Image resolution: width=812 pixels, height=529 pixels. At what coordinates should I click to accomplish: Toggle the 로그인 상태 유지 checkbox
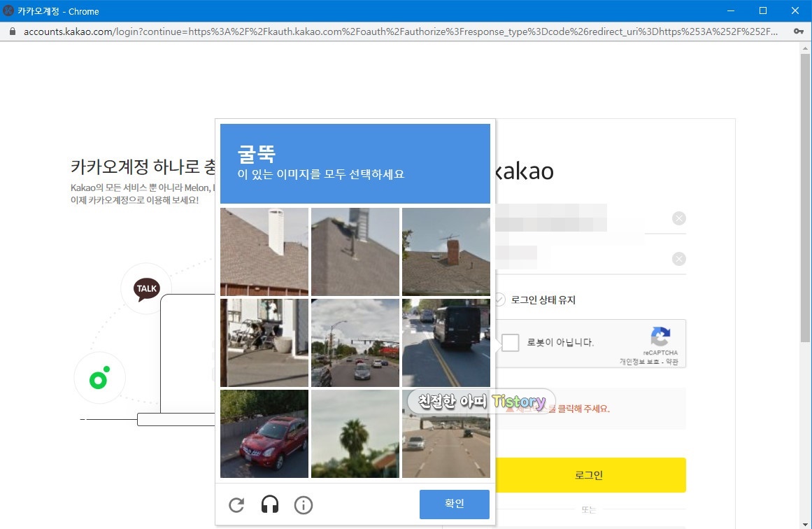point(499,299)
